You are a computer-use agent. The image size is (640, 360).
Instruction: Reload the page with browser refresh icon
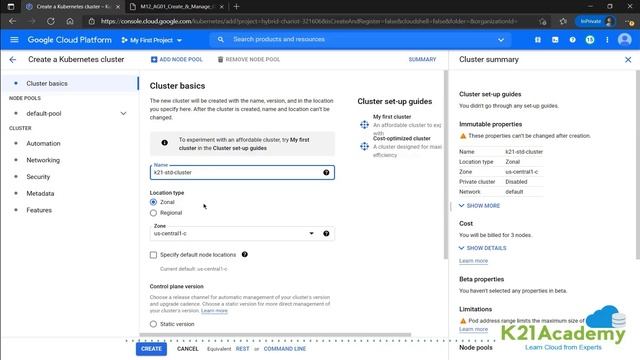pos(51,21)
